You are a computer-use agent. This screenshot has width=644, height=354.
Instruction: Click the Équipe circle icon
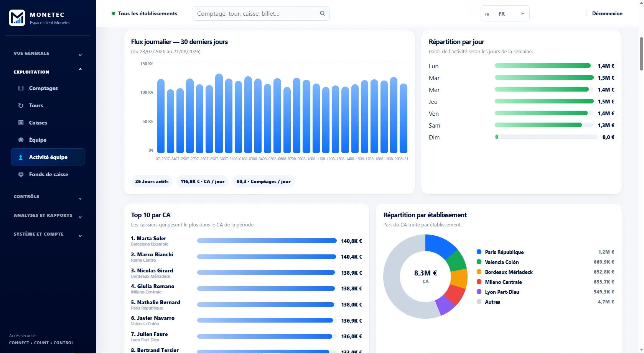point(21,140)
